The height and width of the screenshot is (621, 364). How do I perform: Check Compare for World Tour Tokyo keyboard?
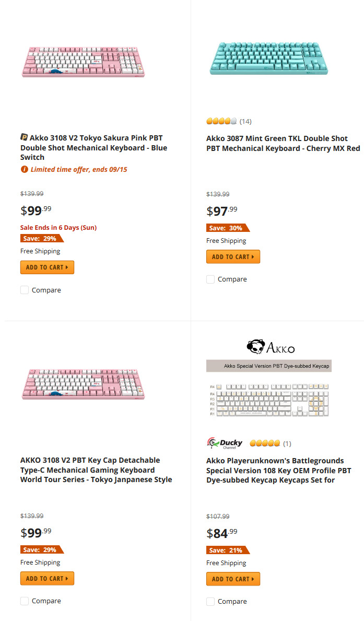tap(25, 601)
